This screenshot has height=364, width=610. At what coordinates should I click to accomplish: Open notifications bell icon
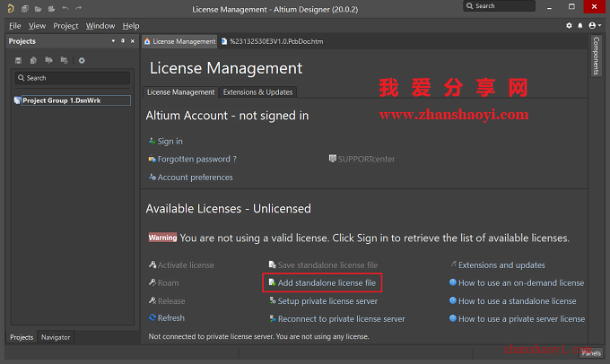click(580, 26)
